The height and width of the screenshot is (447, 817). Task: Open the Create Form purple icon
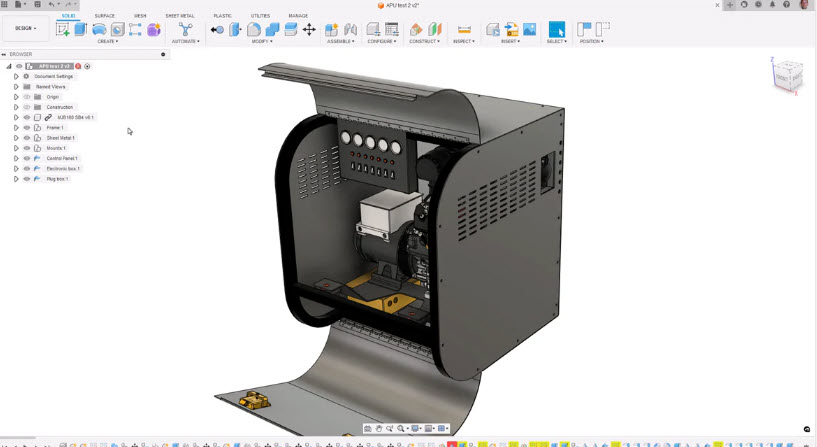pos(154,29)
